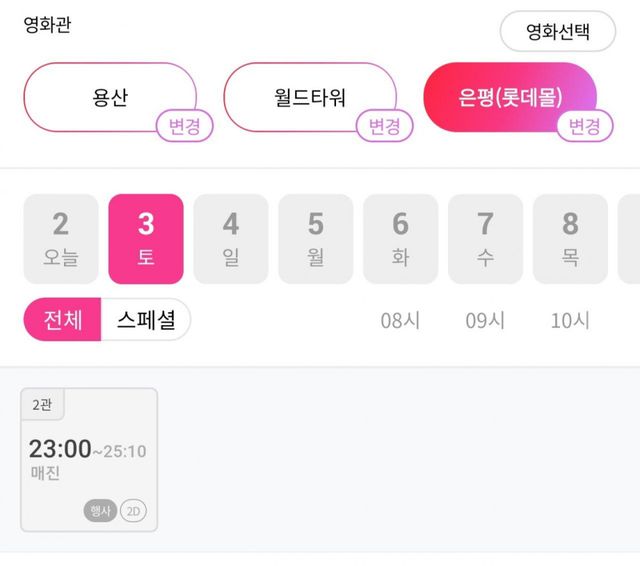This screenshot has height=566, width=640.
Task: Pick date 2 오늘
Action: (x=61, y=239)
